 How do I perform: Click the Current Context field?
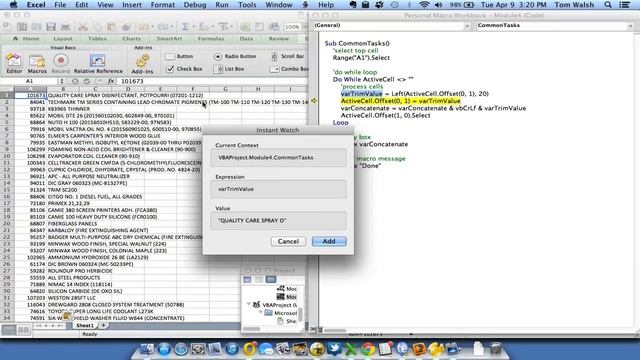[278, 158]
